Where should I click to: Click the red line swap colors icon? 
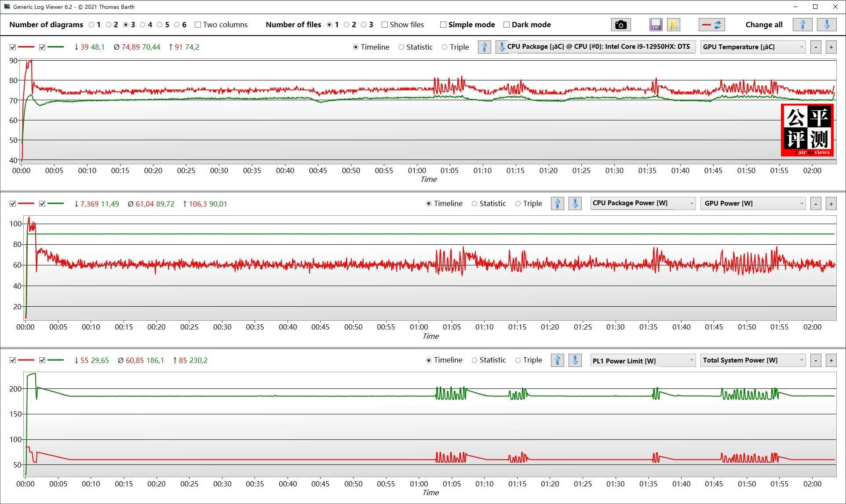tap(711, 25)
